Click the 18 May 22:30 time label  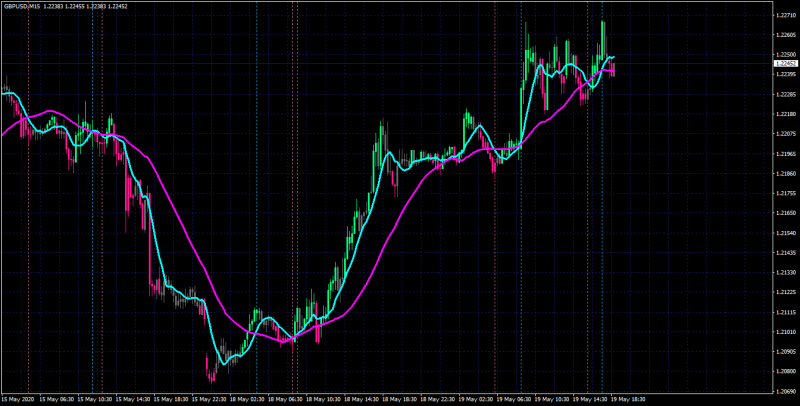pos(437,398)
